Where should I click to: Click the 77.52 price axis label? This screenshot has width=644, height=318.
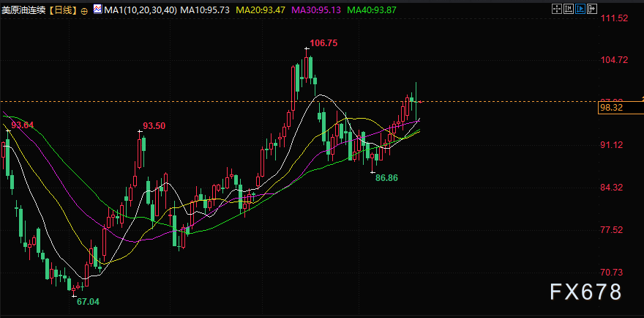pos(613,229)
